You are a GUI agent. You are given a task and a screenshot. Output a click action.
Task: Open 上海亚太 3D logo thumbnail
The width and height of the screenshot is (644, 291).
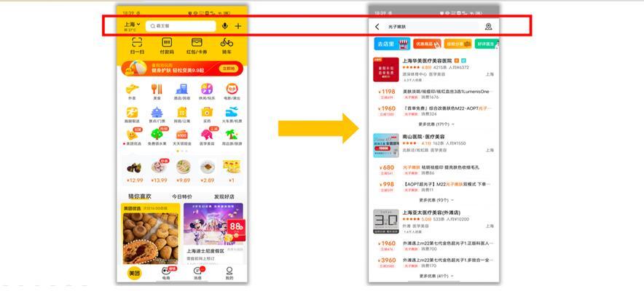tap(385, 222)
